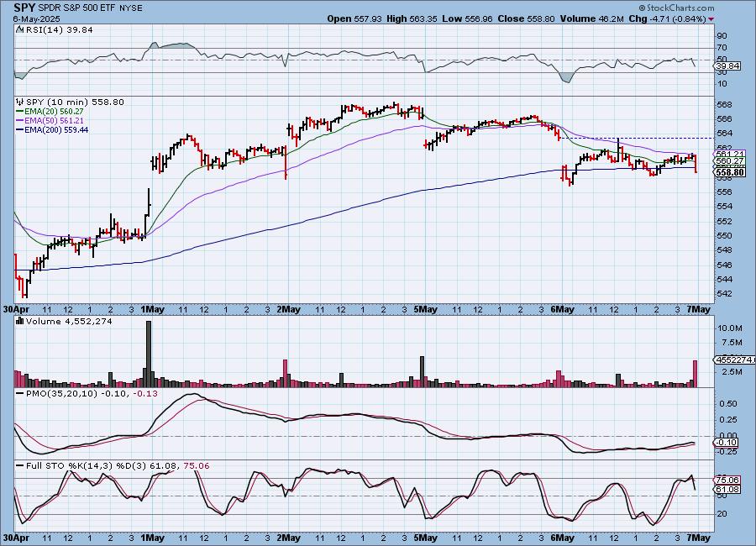Click the Full STO legend line marker
Image resolution: width=756 pixels, height=546 pixels.
20,466
